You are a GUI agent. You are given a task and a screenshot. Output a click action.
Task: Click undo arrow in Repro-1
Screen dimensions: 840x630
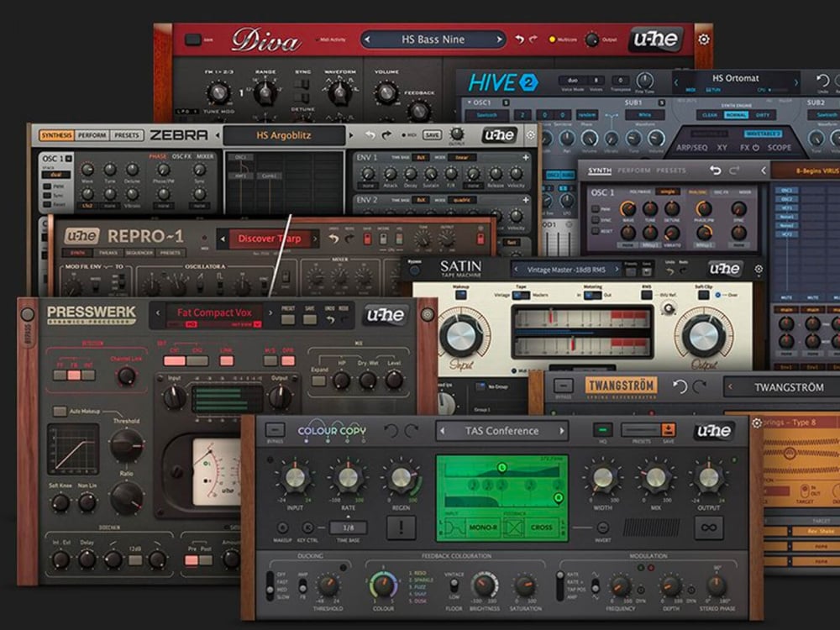333,239
